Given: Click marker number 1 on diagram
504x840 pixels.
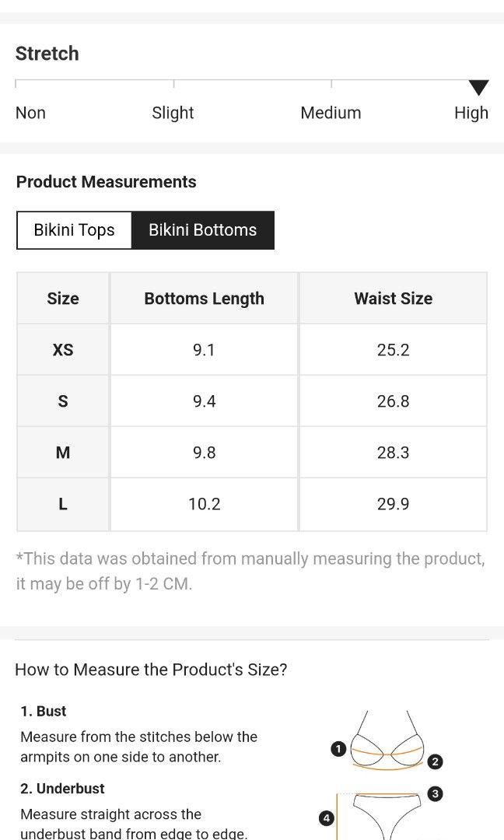Looking at the screenshot, I should (x=338, y=749).
